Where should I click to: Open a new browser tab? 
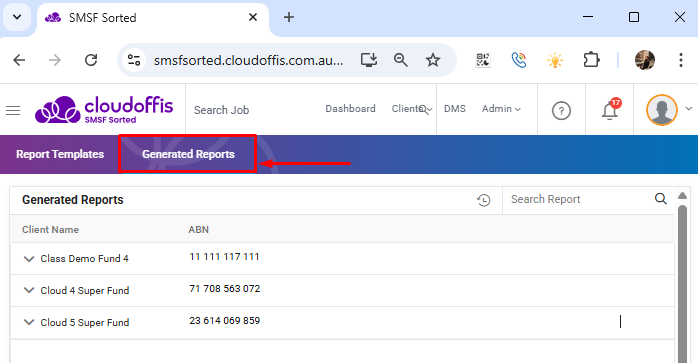[x=289, y=17]
